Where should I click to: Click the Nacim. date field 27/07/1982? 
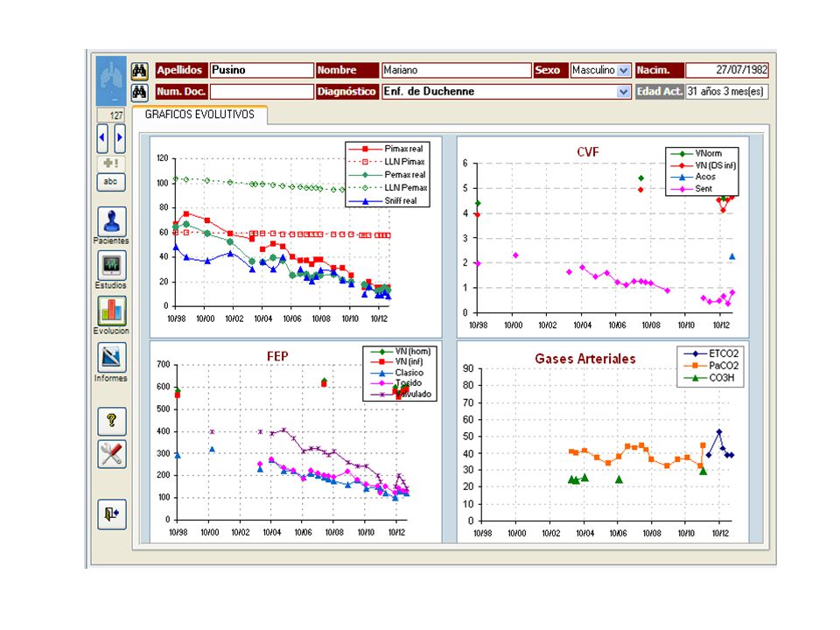point(727,70)
